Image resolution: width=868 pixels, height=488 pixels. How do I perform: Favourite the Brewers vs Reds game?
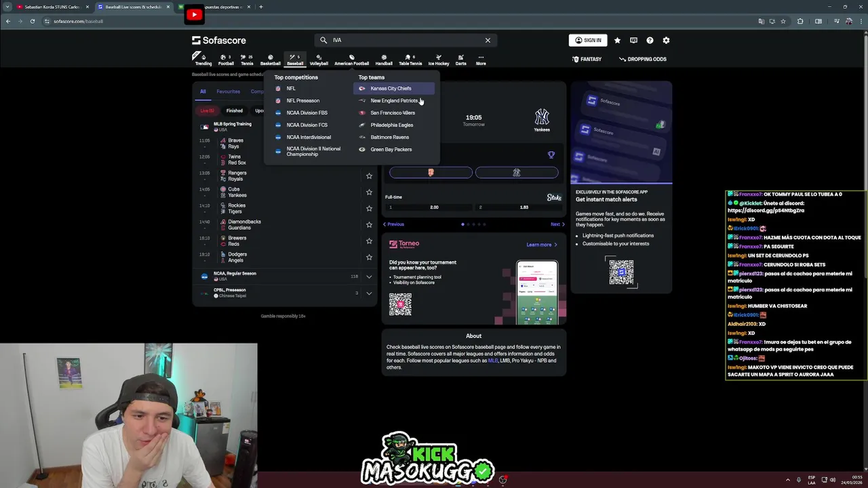pyautogui.click(x=369, y=241)
